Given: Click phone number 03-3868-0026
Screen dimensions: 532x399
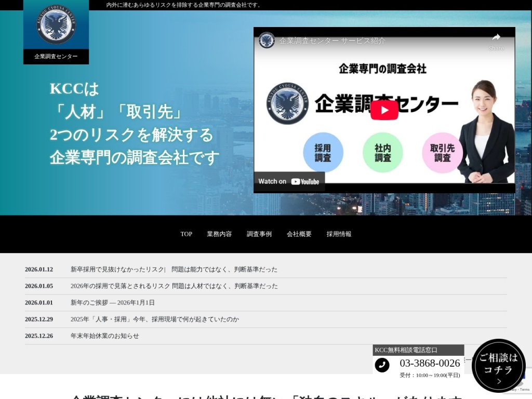Looking at the screenshot, I should (x=430, y=363).
